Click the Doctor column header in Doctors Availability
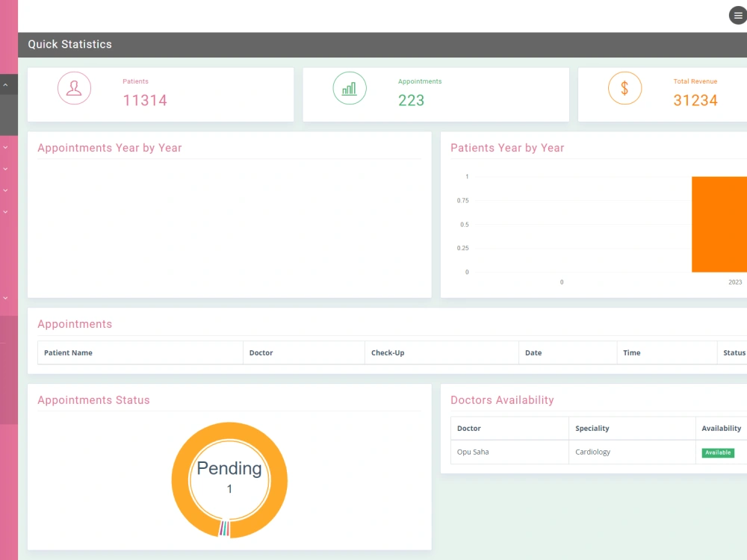This screenshot has height=560, width=747. pyautogui.click(x=468, y=428)
